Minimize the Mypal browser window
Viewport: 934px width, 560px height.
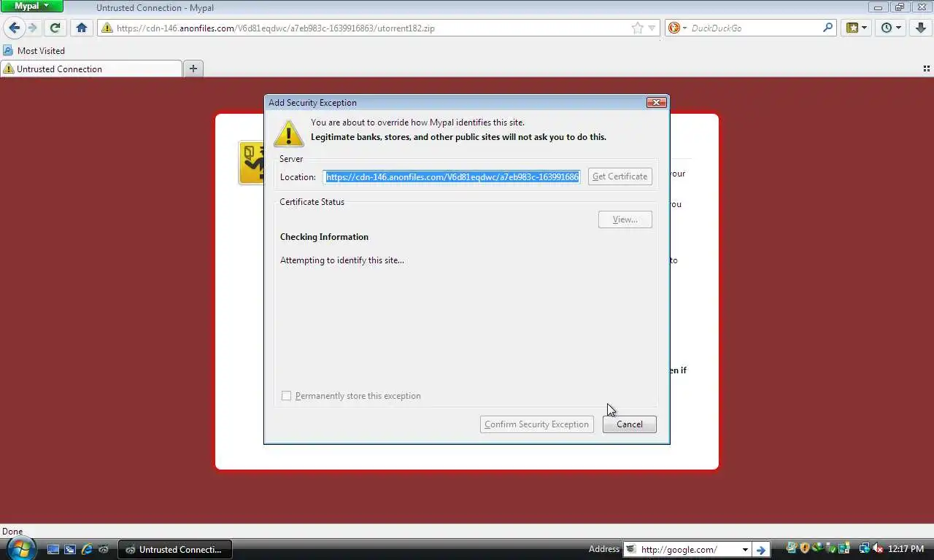[879, 7]
